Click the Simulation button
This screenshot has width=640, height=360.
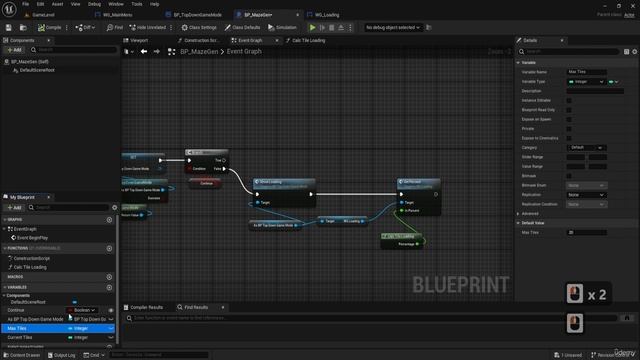click(282, 27)
